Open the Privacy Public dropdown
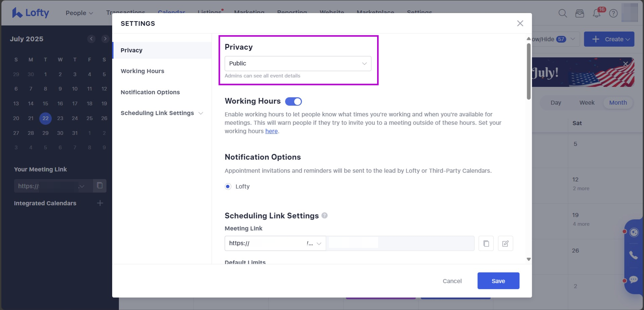Screen dimensions: 644x310 click(298, 64)
